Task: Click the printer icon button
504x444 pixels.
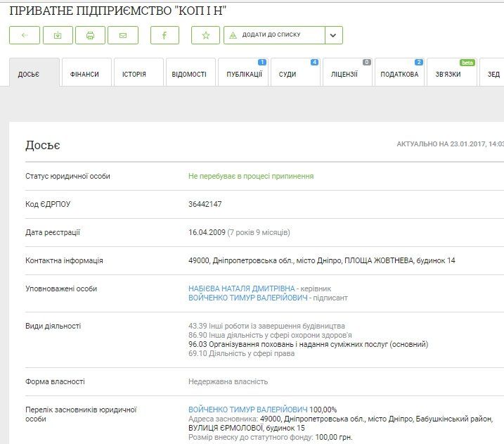Action: [90, 35]
